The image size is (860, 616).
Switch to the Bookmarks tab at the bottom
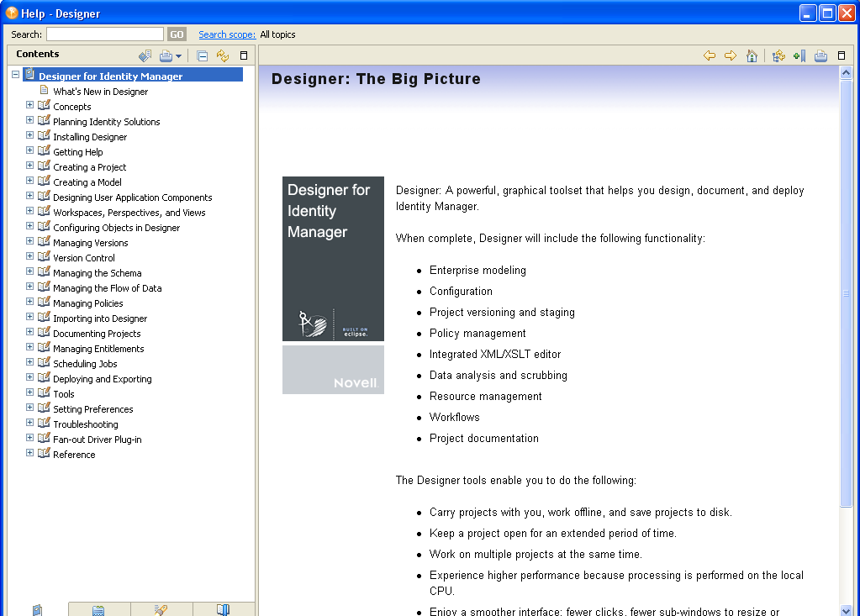(222, 609)
